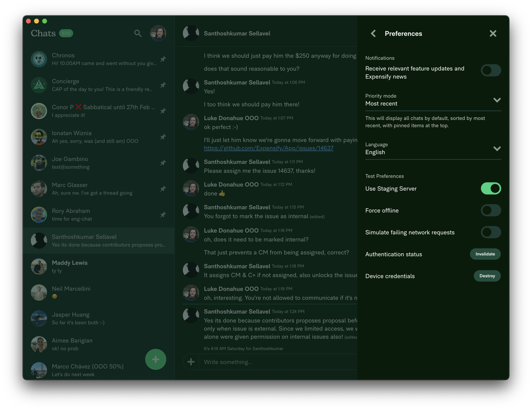This screenshot has height=410, width=532.
Task: Click the pin icon on Chronos chat
Action: point(163,59)
